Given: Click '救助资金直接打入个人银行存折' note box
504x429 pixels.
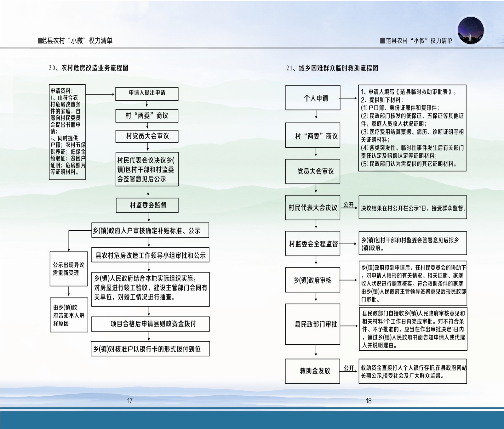Looking at the screenshot, I should pyautogui.click(x=413, y=371).
